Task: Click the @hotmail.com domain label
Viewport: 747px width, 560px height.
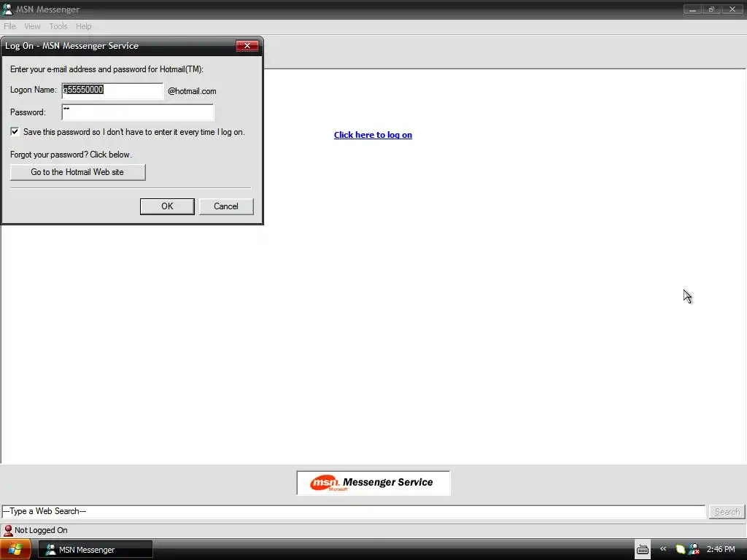Action: [192, 91]
